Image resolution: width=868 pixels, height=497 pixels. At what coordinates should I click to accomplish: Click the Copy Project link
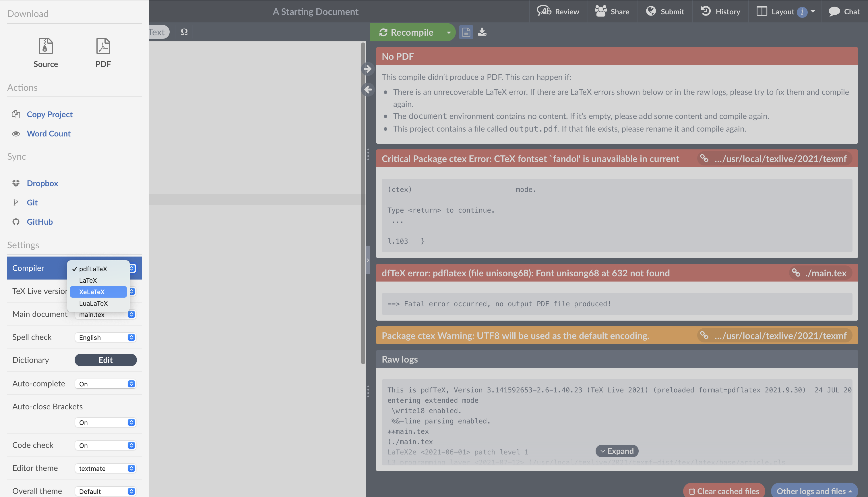tap(49, 114)
